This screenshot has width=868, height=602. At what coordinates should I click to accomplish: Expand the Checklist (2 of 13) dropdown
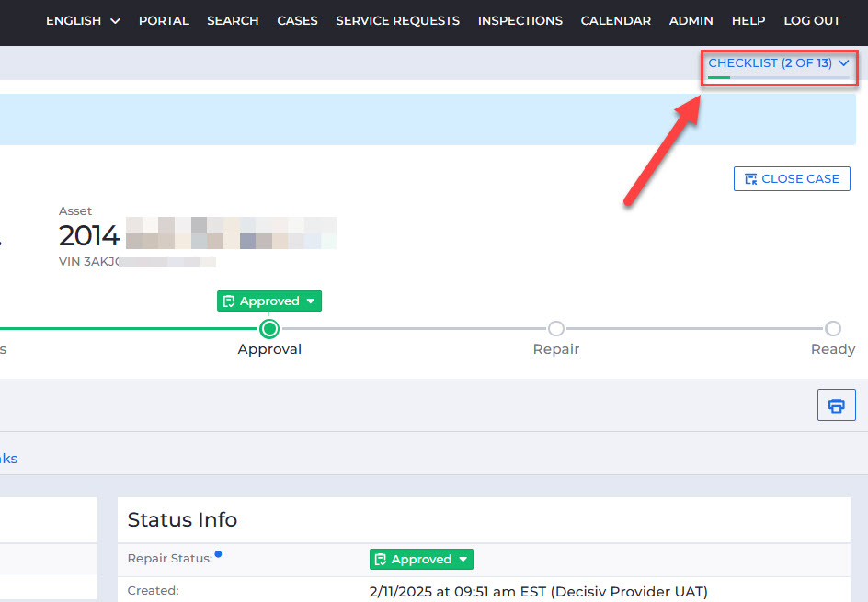[778, 63]
